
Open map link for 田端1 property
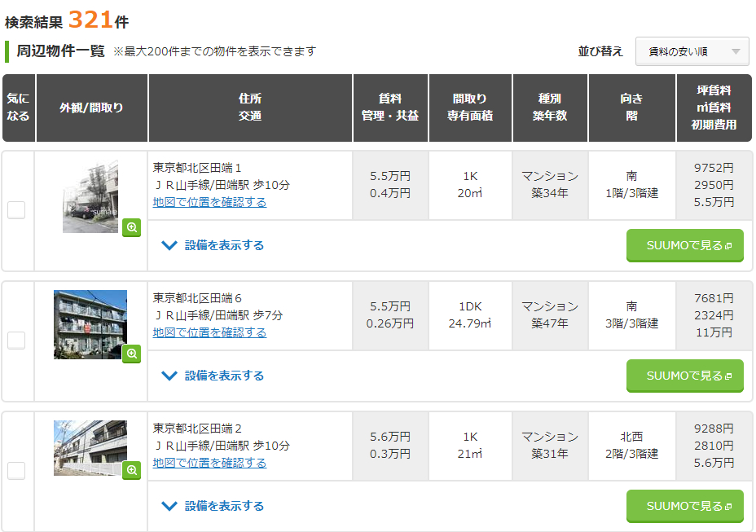click(209, 202)
